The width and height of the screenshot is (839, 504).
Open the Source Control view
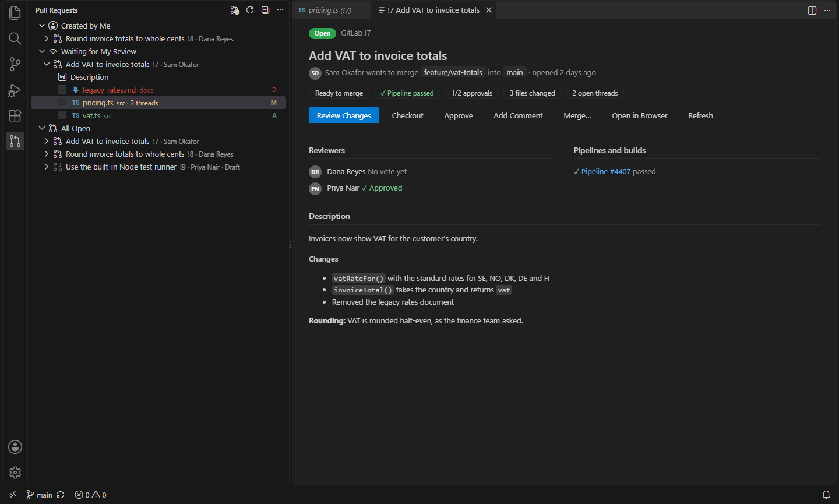15,64
